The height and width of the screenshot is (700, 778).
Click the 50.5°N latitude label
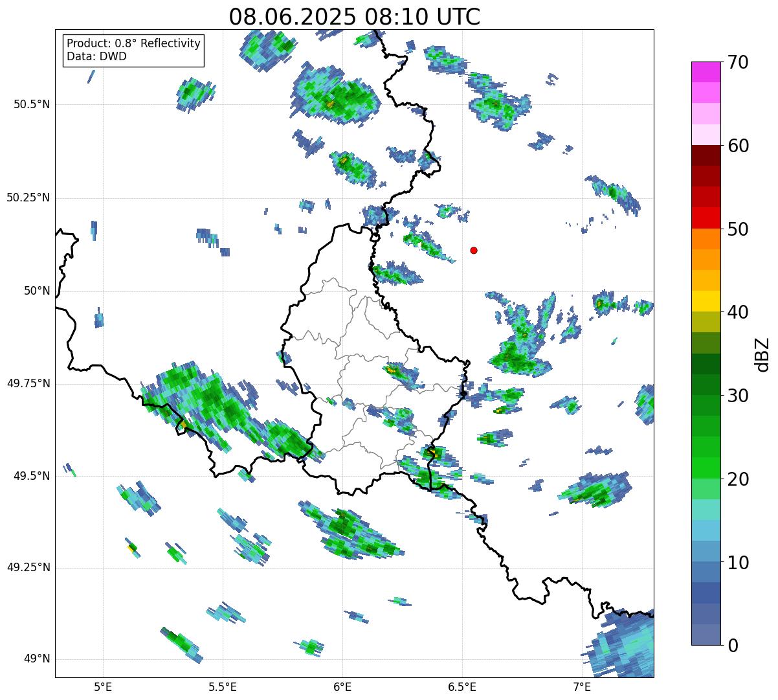32,104
